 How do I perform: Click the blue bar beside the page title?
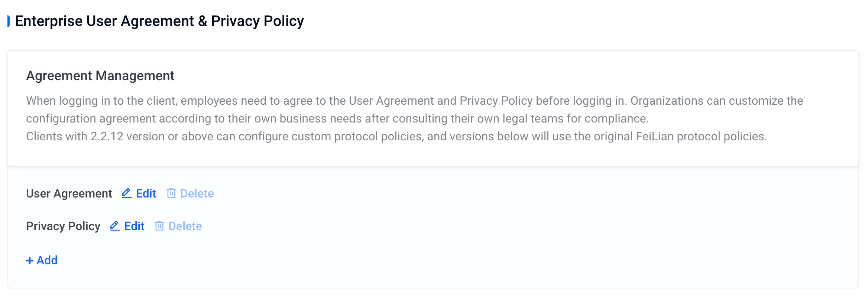[x=9, y=21]
